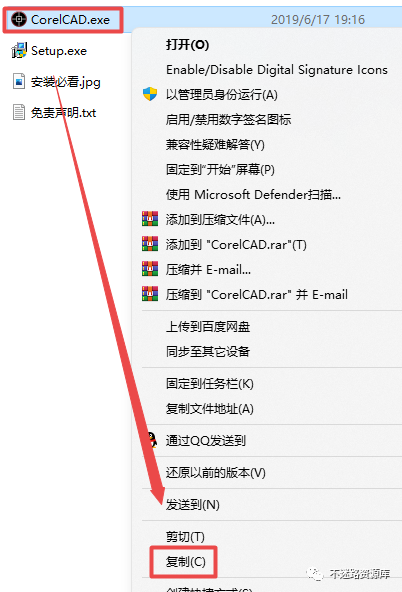
Task: Choose 启用/禁用数字签名图标 menu entry
Action: [x=228, y=120]
